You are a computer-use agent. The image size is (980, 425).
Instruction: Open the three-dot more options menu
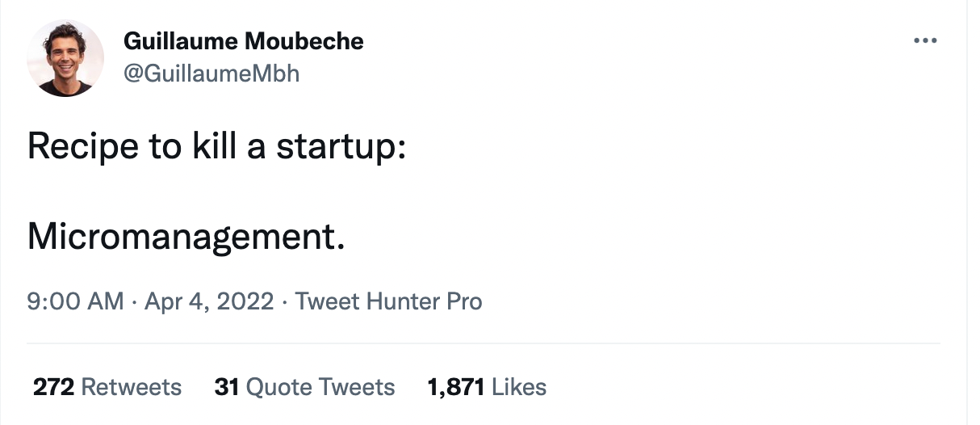click(x=925, y=40)
